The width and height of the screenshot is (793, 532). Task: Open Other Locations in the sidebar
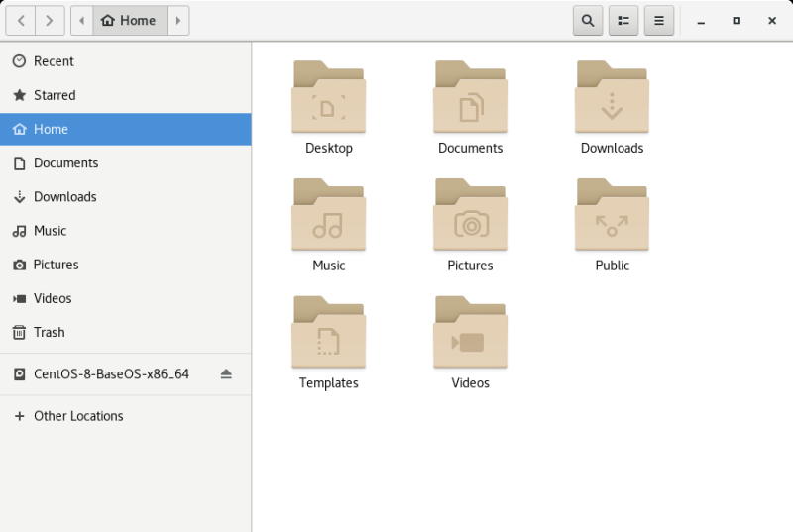click(126, 416)
